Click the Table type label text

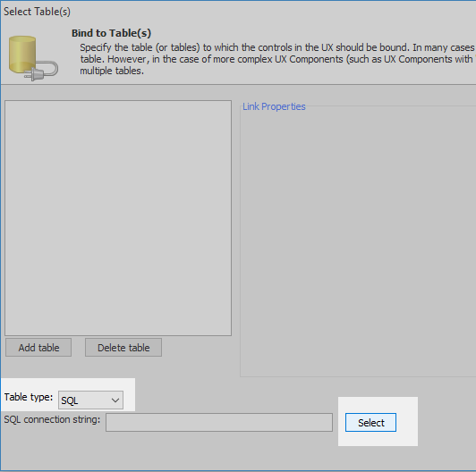(x=29, y=397)
